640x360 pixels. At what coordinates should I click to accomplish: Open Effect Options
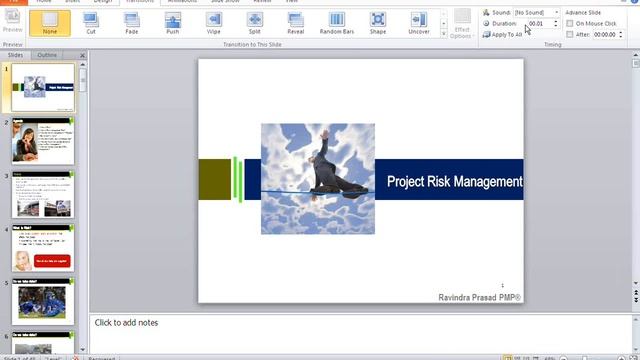pyautogui.click(x=462, y=24)
